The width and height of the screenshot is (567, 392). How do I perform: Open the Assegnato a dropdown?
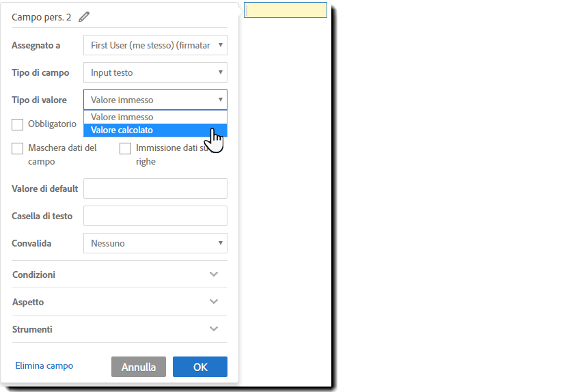tap(155, 45)
